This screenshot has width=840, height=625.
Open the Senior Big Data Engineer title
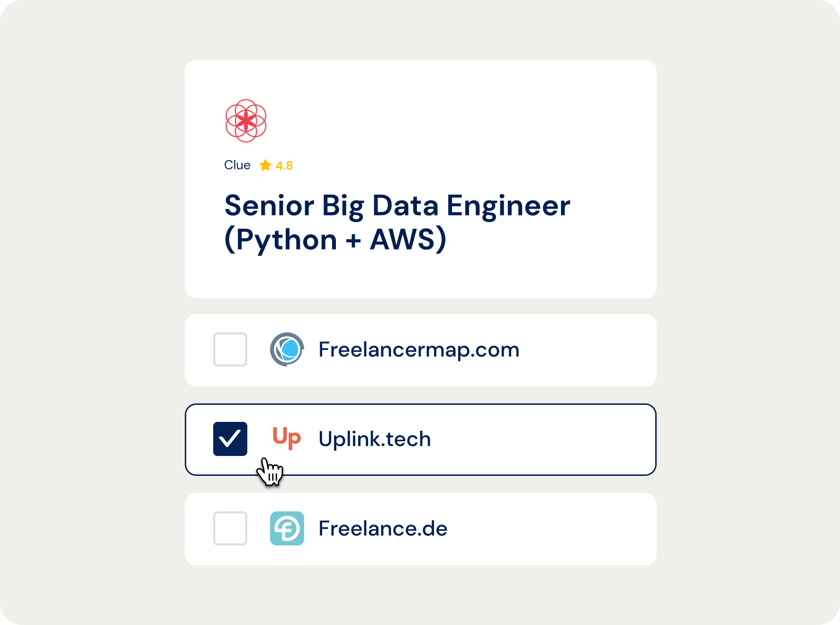point(397,205)
